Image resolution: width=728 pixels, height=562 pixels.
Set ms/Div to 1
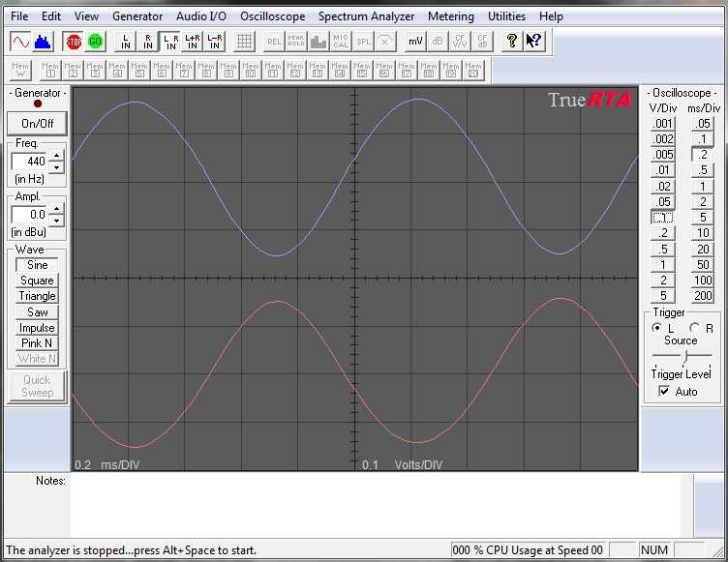pos(703,186)
